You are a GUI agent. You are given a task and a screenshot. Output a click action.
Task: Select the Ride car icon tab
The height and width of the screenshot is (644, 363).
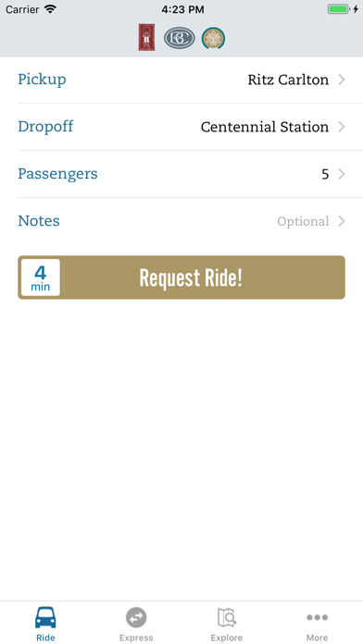[x=45, y=624]
